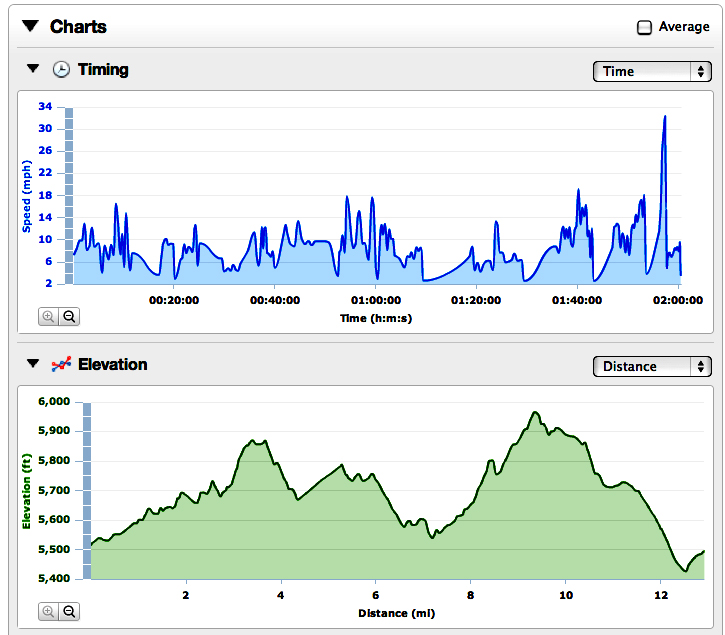Toggle the Average checkbox
The image size is (725, 635).
point(645,28)
